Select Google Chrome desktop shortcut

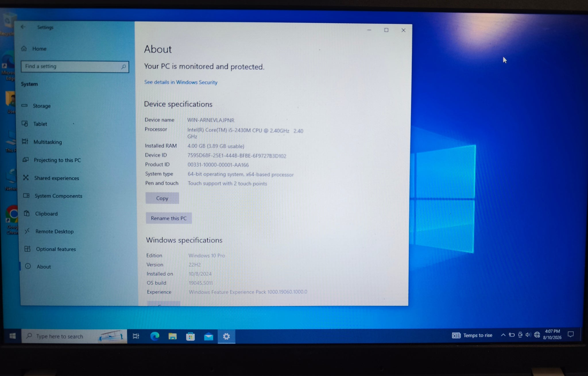point(12,220)
